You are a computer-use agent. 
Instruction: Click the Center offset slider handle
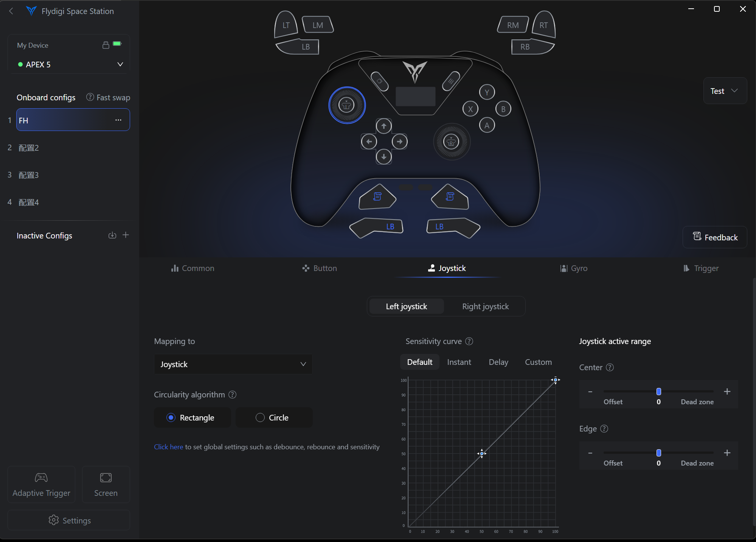click(658, 391)
